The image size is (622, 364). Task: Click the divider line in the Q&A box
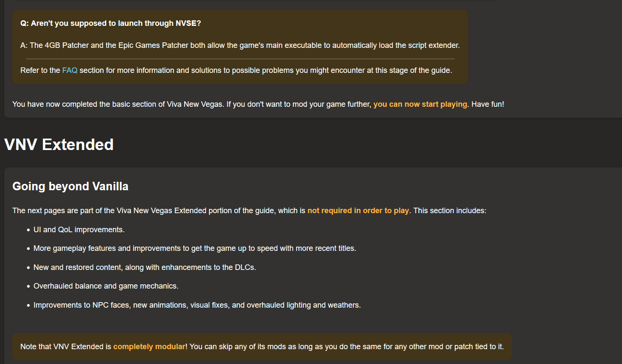[x=240, y=59]
